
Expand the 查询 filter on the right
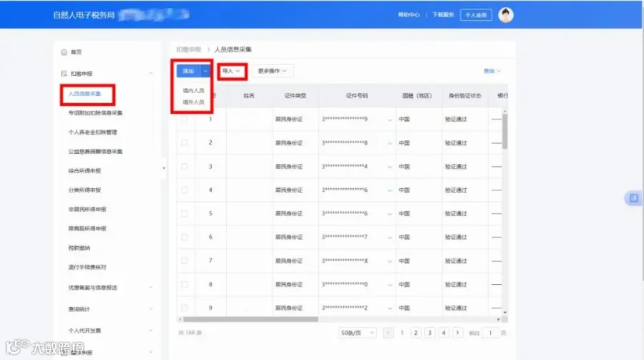pos(492,71)
